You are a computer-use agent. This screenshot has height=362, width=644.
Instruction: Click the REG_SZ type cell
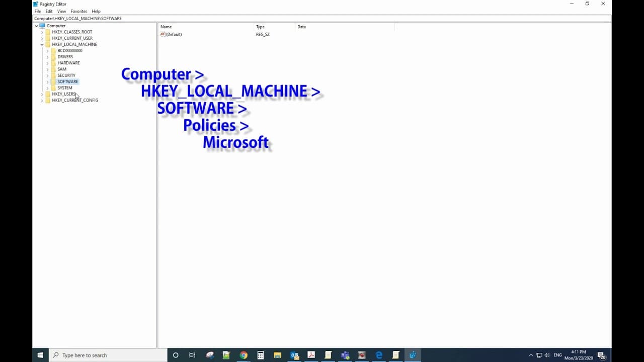(263, 34)
